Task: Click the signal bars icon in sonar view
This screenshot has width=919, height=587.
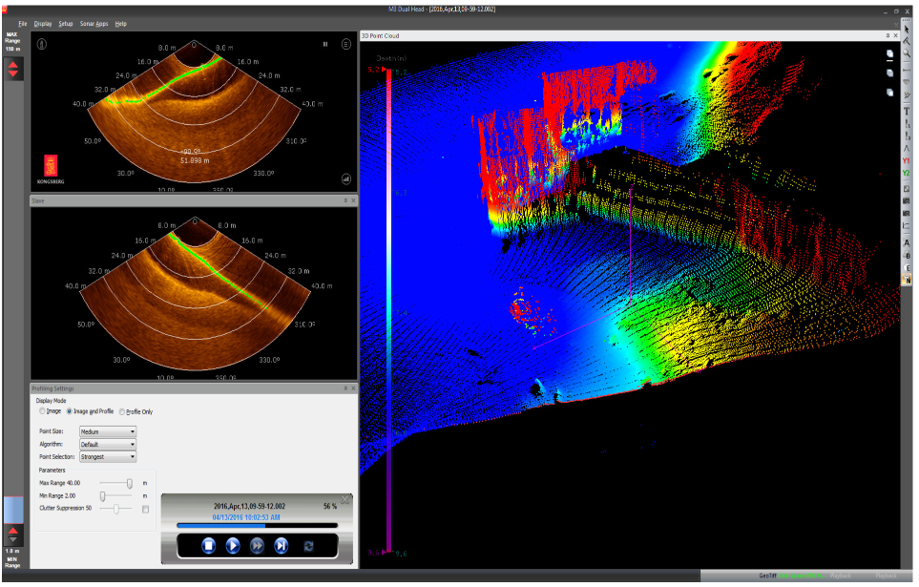Action: click(346, 177)
